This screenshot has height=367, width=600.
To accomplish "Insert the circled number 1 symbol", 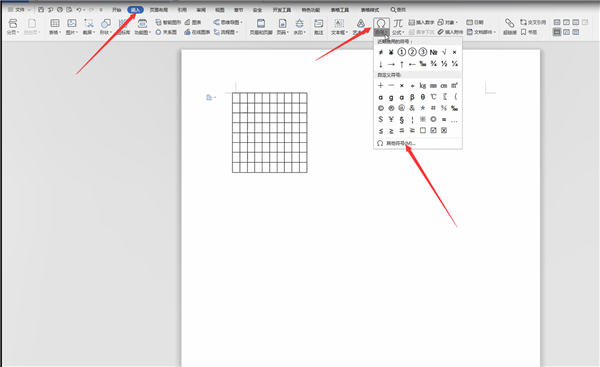I will pyautogui.click(x=401, y=52).
